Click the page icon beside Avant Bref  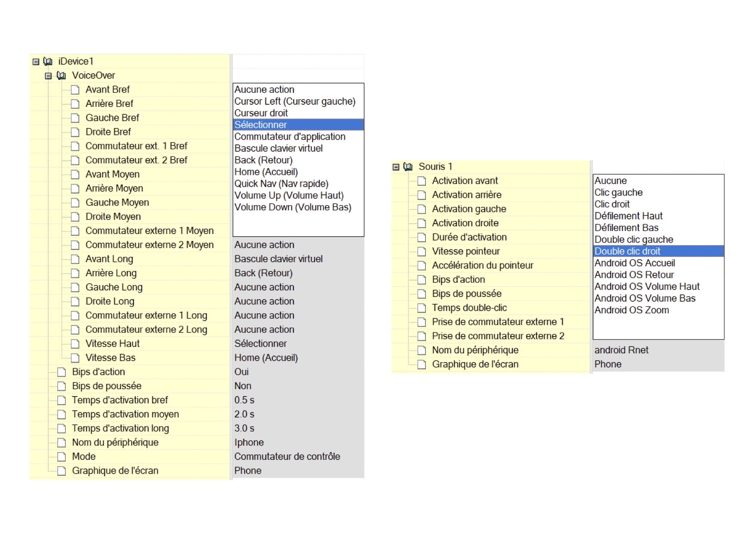75,90
